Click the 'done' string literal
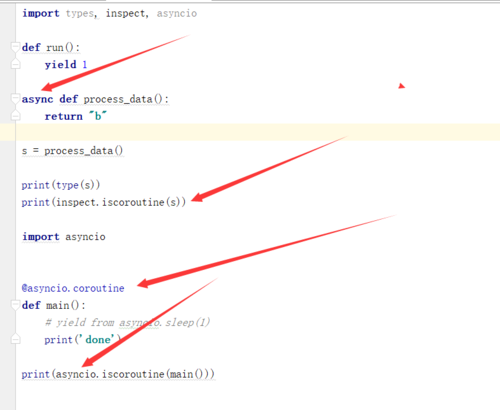The width and height of the screenshot is (500, 410). (97, 340)
